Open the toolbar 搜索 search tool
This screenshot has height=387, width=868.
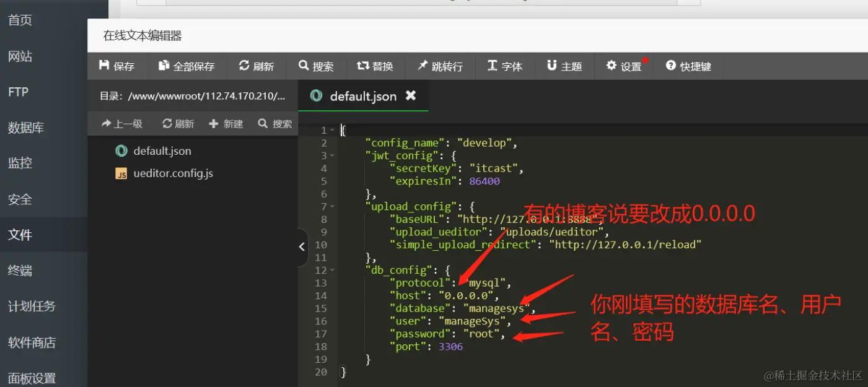click(316, 66)
